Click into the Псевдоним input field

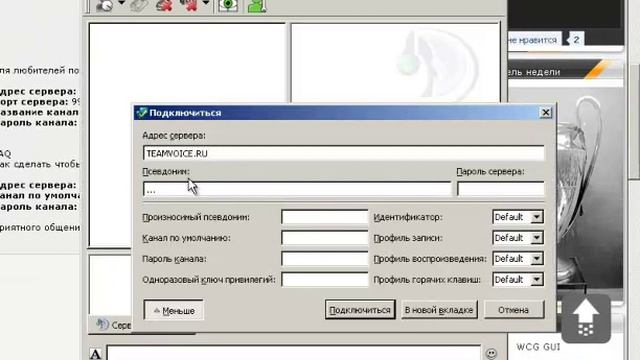[x=297, y=189]
